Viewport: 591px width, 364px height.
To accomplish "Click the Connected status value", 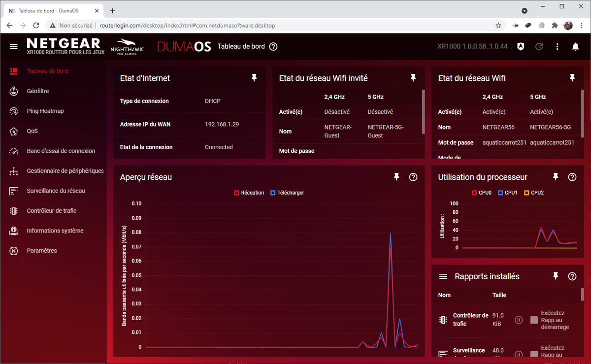I will (219, 147).
